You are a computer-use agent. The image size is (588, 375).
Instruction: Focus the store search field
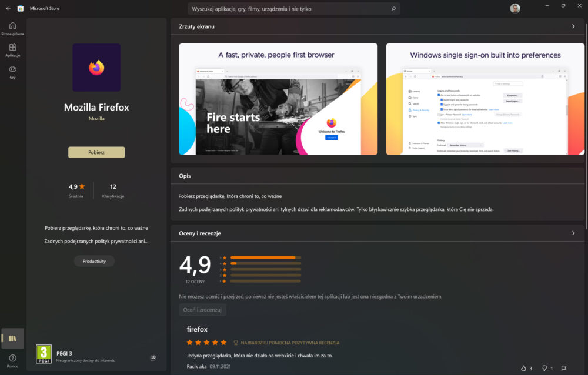pos(293,9)
